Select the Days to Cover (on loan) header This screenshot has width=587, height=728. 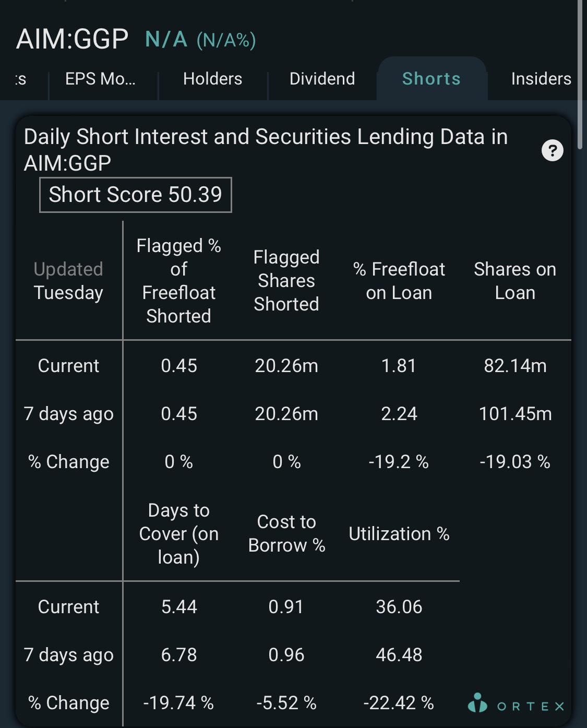(178, 533)
